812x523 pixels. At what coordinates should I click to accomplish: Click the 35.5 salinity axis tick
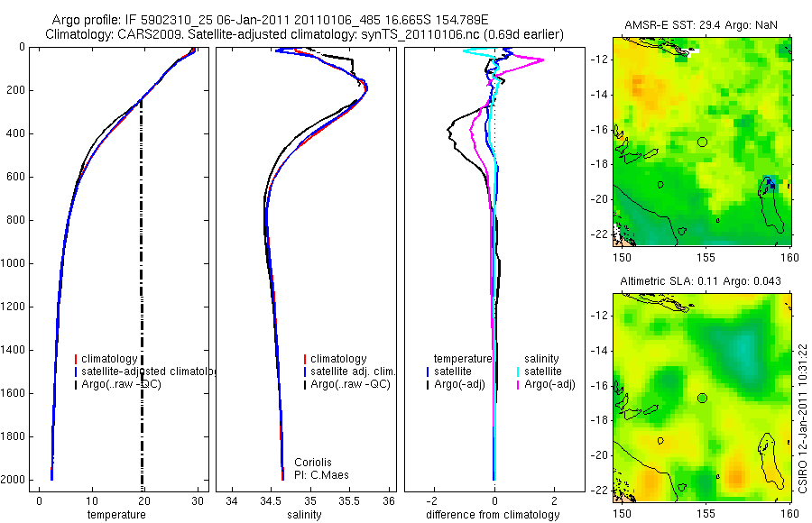point(349,501)
